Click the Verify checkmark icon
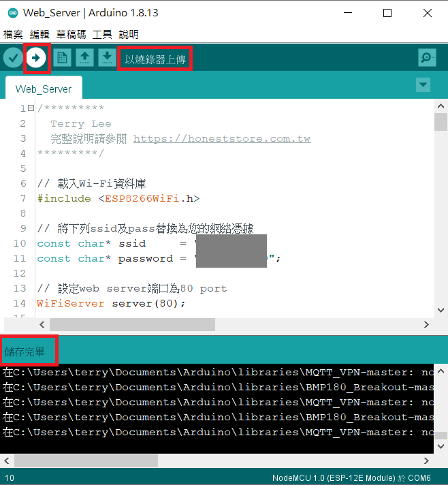The image size is (448, 485). pyautogui.click(x=13, y=58)
